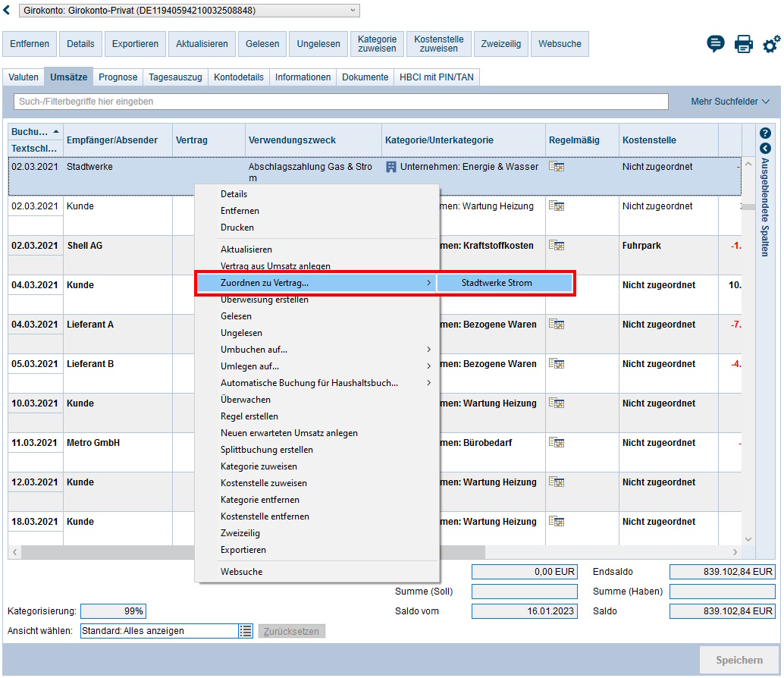This screenshot has width=784, height=678.
Task: Click regular-payment icon in Lieferant B row
Action: click(557, 364)
